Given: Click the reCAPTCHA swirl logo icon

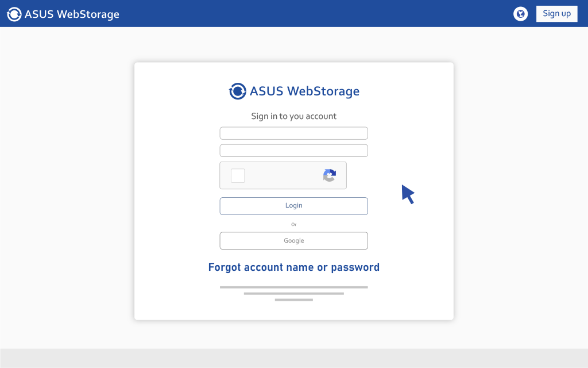Looking at the screenshot, I should (x=329, y=175).
